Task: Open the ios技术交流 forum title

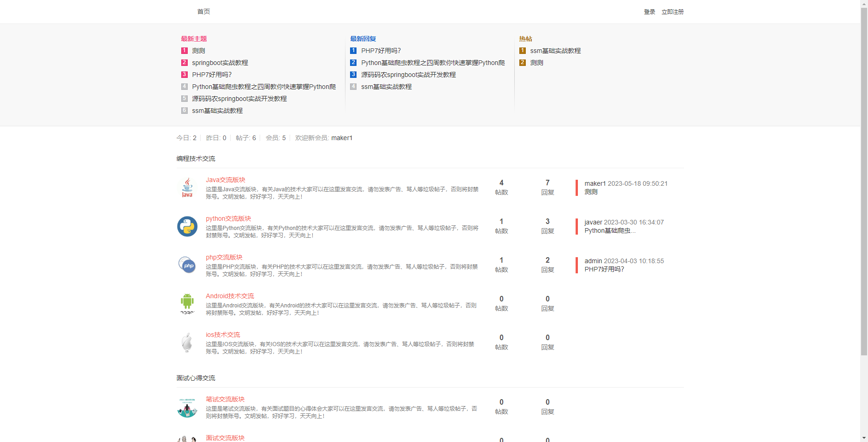Action: (223, 335)
